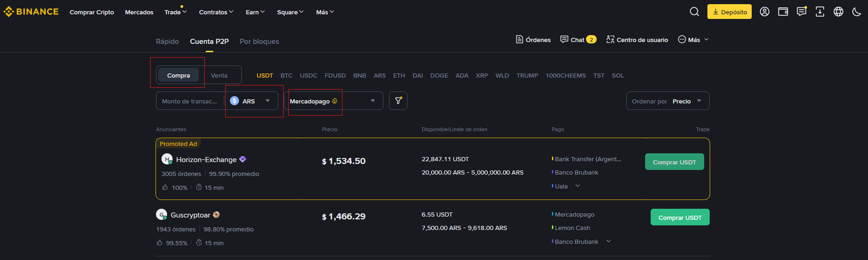Select the BTC crypto tab
The width and height of the screenshot is (868, 260).
pos(287,75)
